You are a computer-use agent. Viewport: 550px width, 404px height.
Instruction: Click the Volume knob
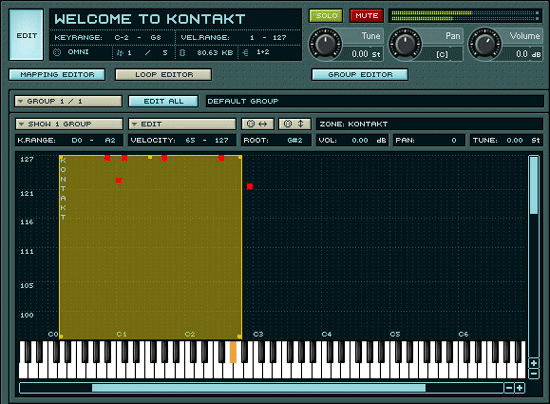pos(485,43)
